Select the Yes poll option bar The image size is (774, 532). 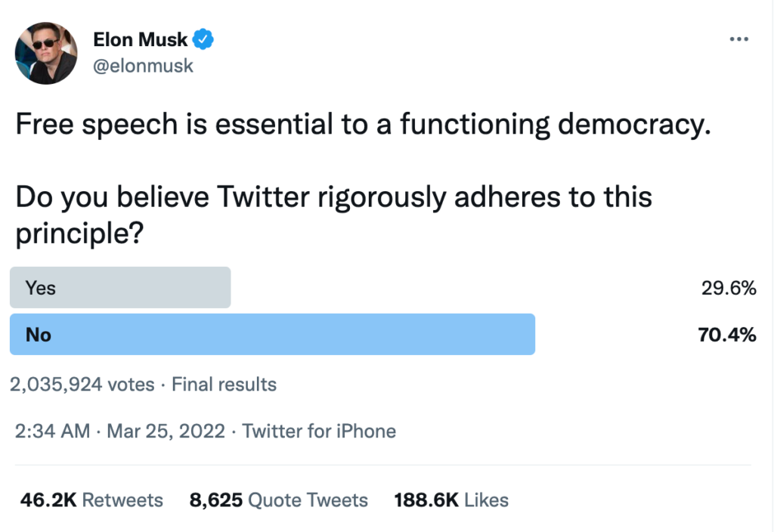pos(120,288)
